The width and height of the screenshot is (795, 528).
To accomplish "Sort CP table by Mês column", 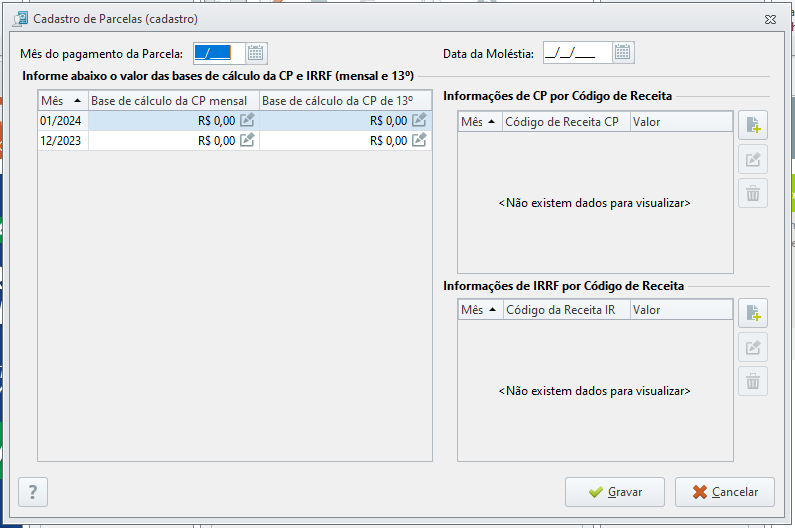I will (480, 122).
